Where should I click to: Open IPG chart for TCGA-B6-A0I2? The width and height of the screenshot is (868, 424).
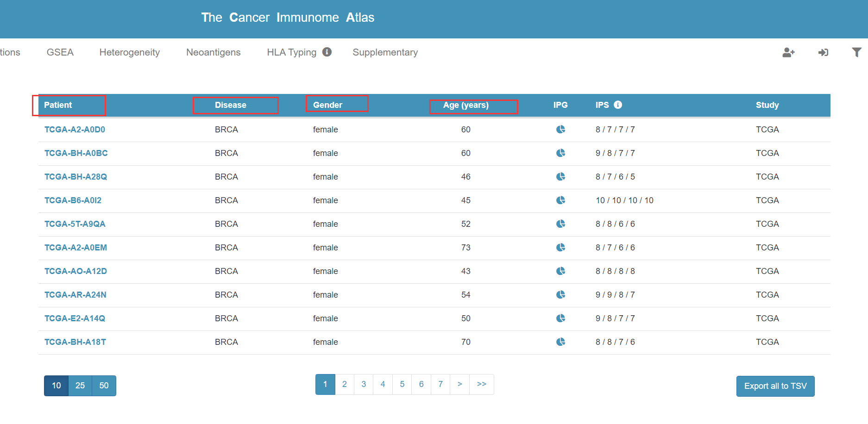(560, 200)
